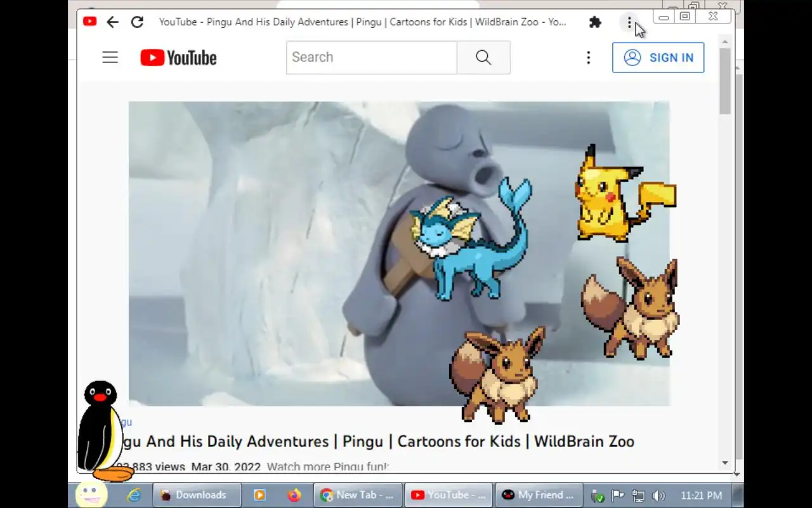Open the extensions puzzle-piece icon

pos(595,22)
